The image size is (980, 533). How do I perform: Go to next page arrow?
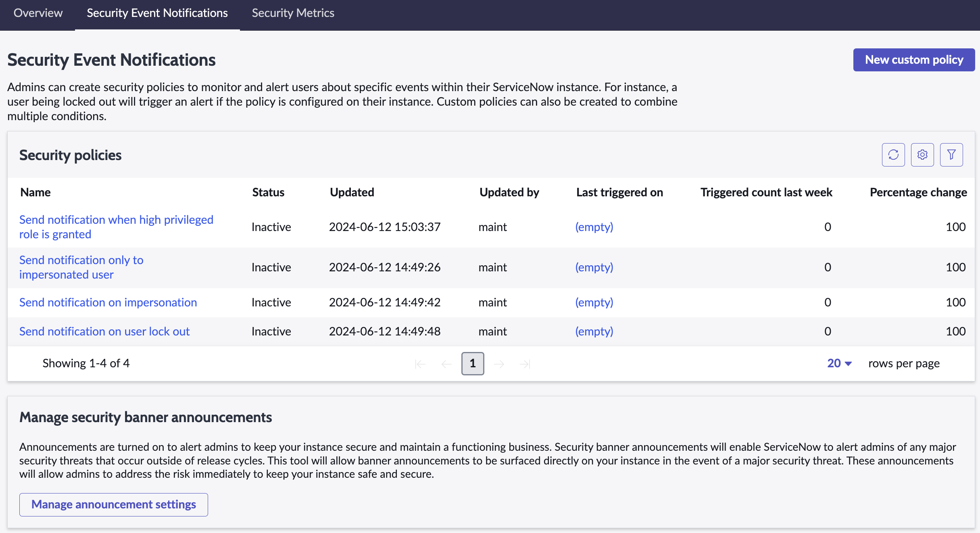(x=499, y=364)
